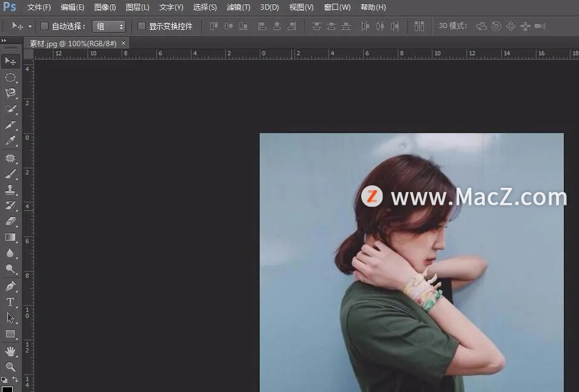
Task: Select the Move tool
Action: point(10,60)
